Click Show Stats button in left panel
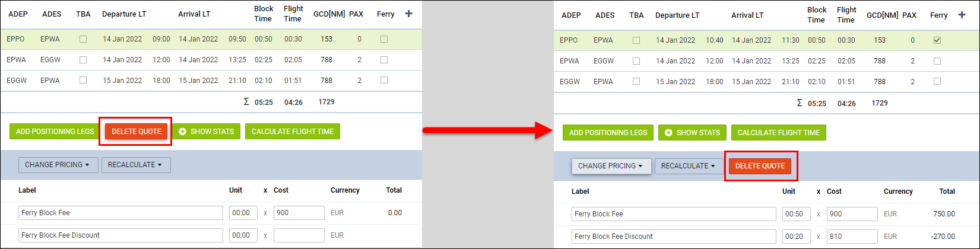Viewport: 980px width, 249px height. (x=206, y=132)
